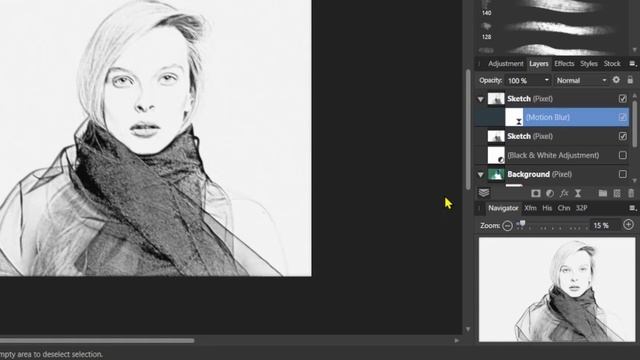Switch to the Adjustment tab

pos(505,64)
